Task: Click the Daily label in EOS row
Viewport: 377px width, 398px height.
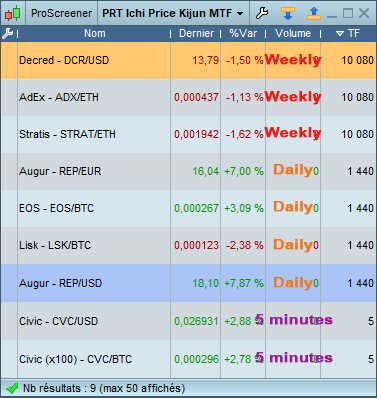Action: [x=293, y=207]
